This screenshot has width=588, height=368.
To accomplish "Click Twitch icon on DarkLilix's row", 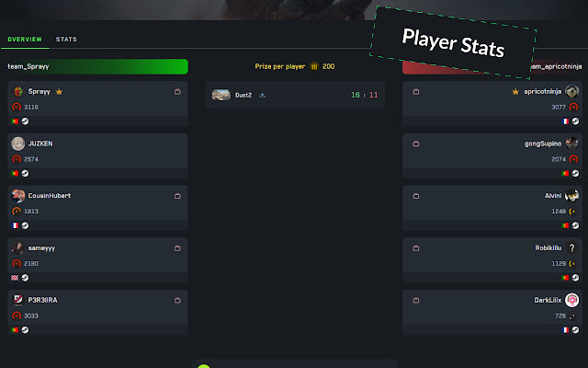I will pyautogui.click(x=416, y=300).
